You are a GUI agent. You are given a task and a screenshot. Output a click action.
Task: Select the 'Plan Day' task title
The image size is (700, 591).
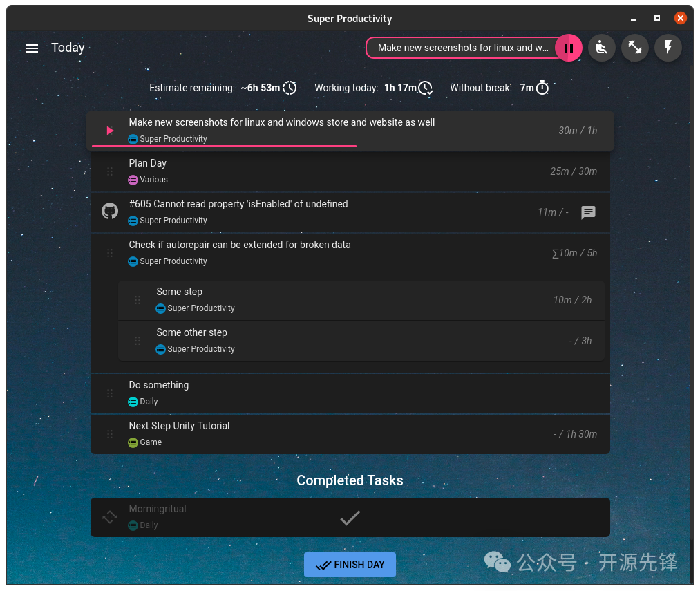pos(148,163)
